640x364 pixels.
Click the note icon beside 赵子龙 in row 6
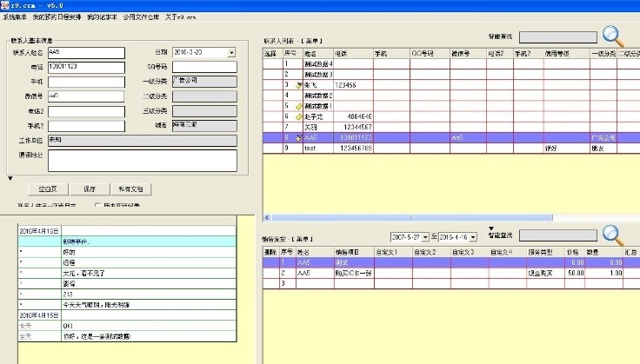(x=299, y=116)
